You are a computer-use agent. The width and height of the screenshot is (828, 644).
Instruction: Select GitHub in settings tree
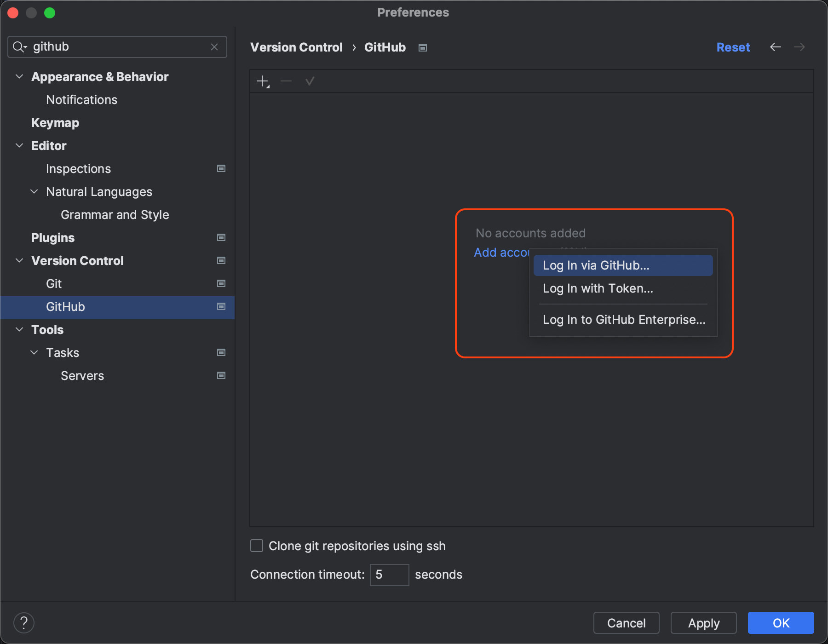[117, 307]
